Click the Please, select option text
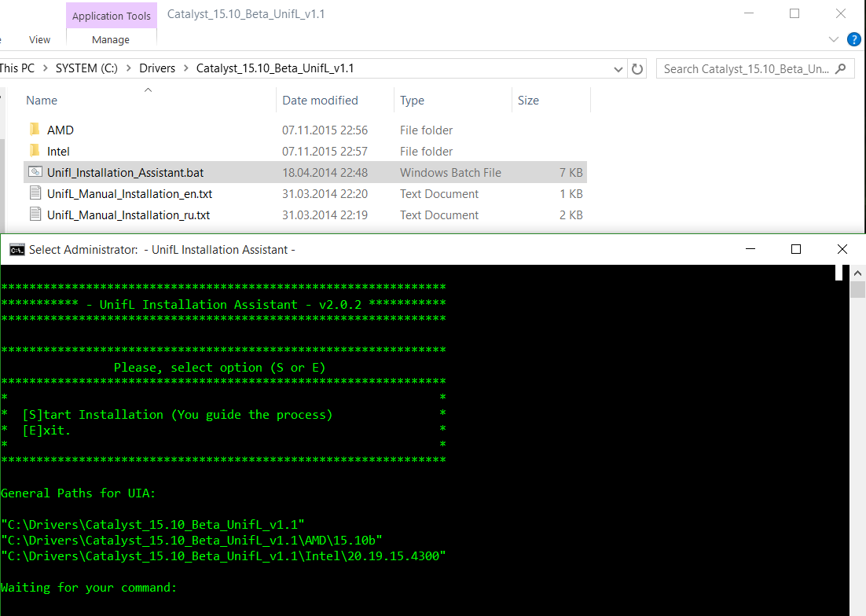866x616 pixels. (219, 367)
